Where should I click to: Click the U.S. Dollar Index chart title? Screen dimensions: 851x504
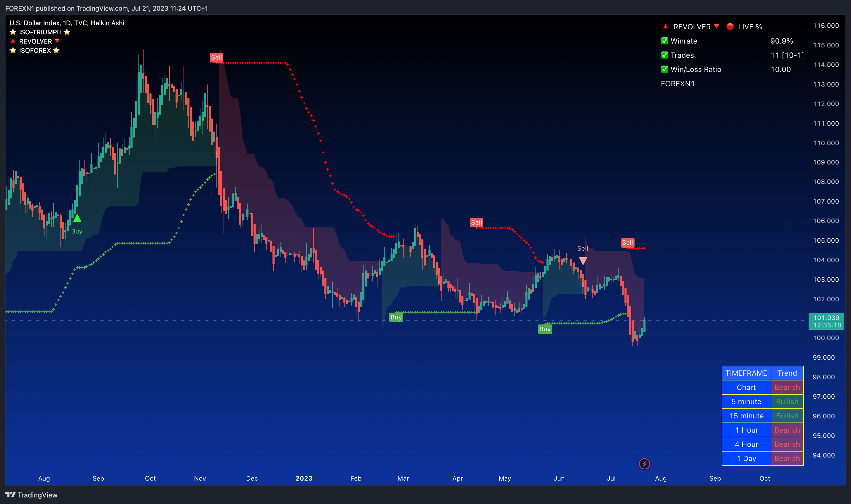[x=67, y=23]
